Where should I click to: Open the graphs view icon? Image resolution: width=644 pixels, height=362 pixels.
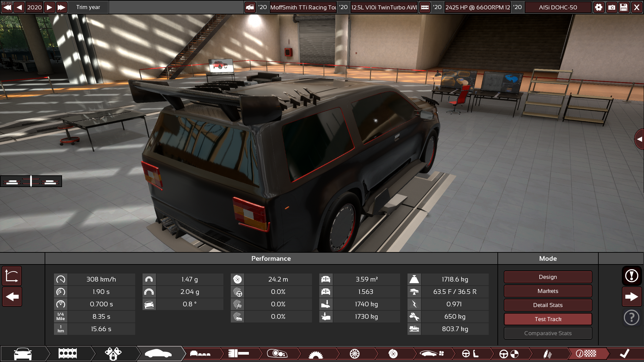pyautogui.click(x=12, y=276)
